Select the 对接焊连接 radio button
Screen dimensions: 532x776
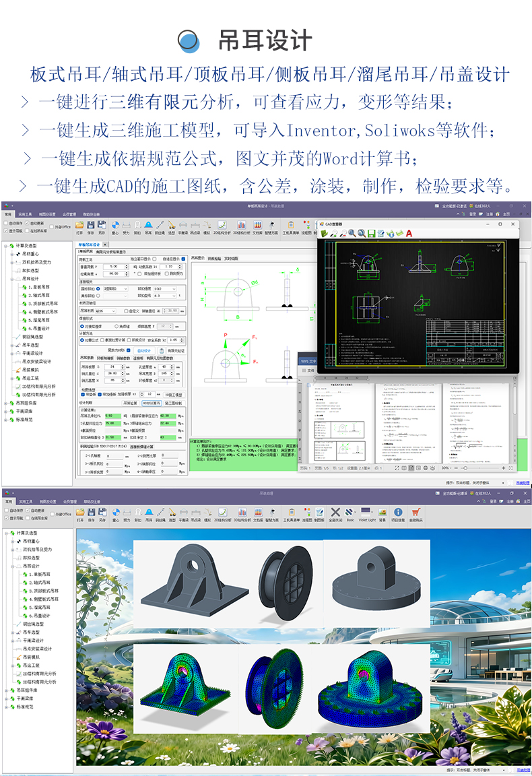pyautogui.click(x=83, y=325)
